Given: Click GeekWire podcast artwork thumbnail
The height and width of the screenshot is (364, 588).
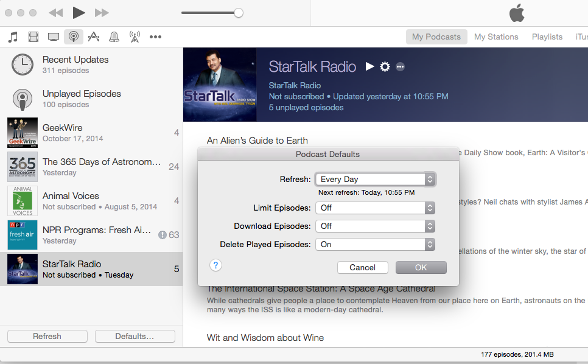Looking at the screenshot, I should 23,133.
